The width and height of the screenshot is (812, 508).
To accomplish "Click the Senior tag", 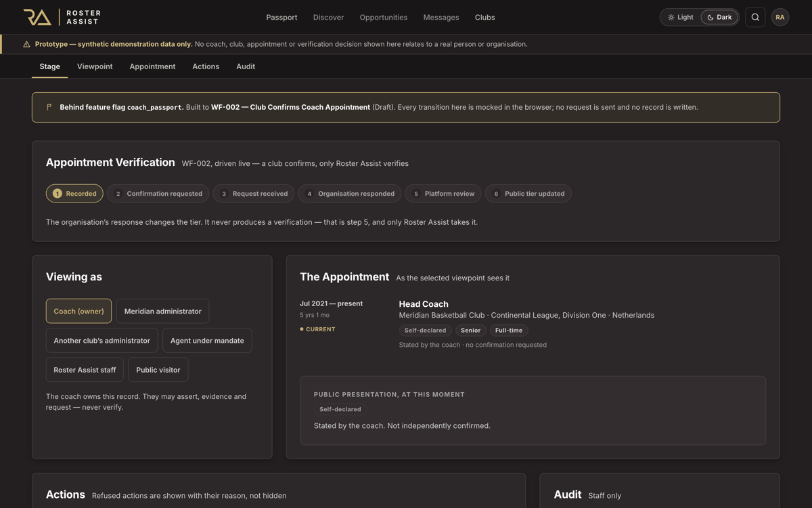I will click(x=470, y=331).
